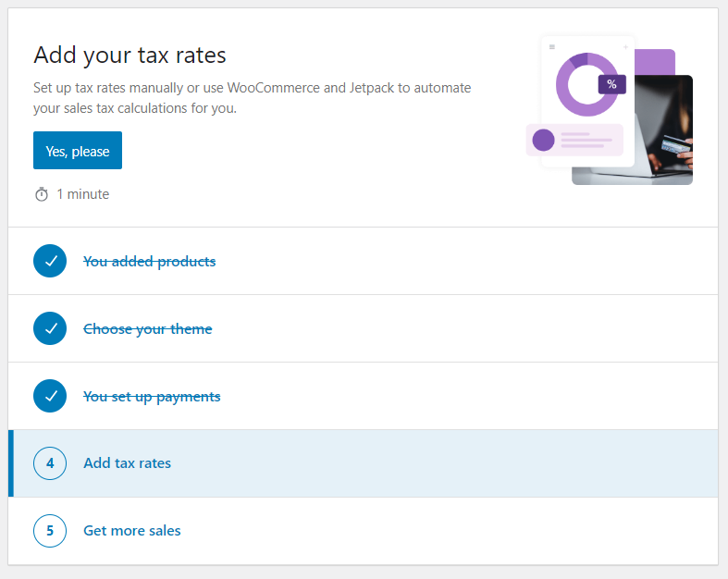The height and width of the screenshot is (579, 728).
Task: Click the purple circle avatar in illustration
Action: 543,140
